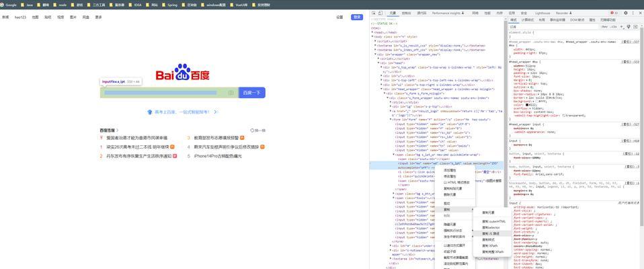Select the highlighted input id kw DOM row
Viewport: 644px width, 269px height.
click(x=436, y=165)
